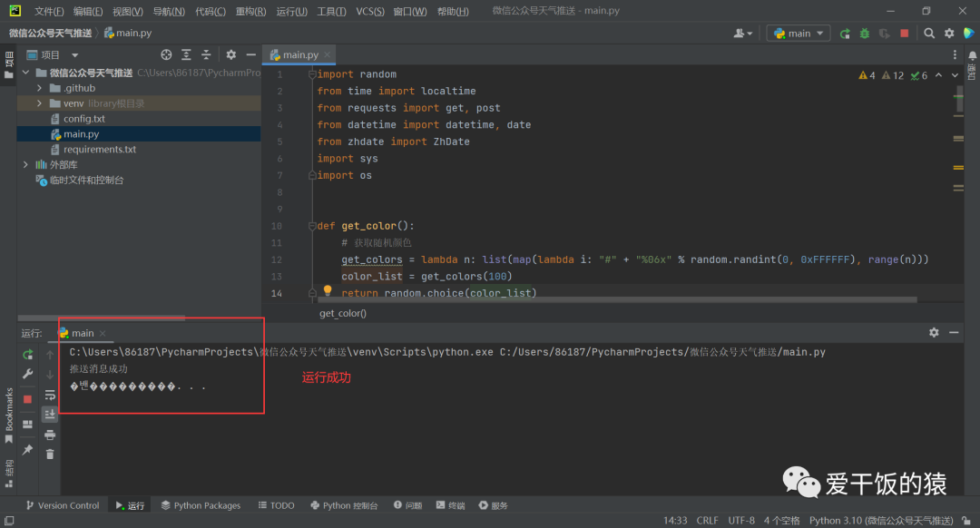
Task: Open 问题 problems tool window
Action: click(408, 505)
